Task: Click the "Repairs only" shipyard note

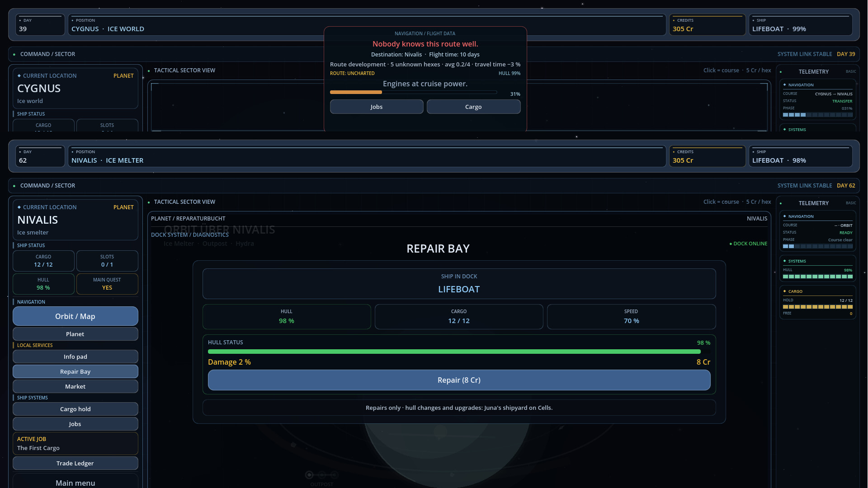Action: (x=459, y=408)
